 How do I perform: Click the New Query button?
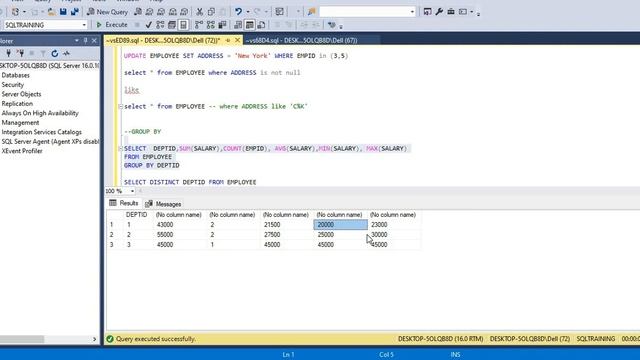(x=107, y=12)
